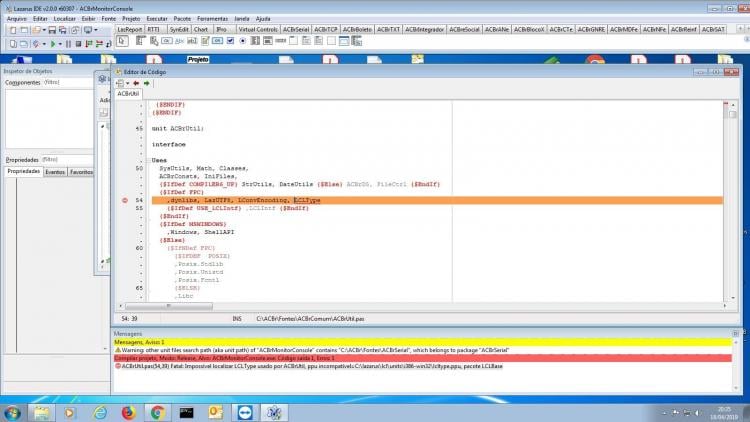Switch to the SynEdit palette tab
This screenshot has height=422, width=750.
(x=179, y=30)
